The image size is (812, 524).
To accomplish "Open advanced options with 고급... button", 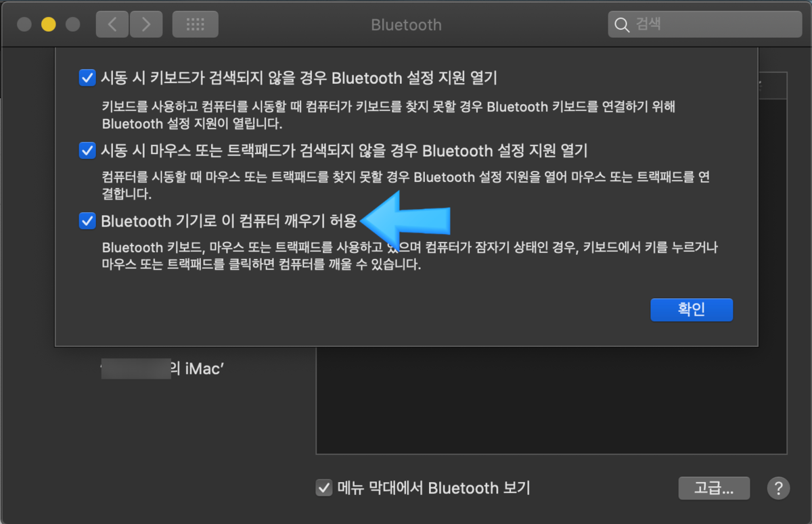I will point(714,487).
